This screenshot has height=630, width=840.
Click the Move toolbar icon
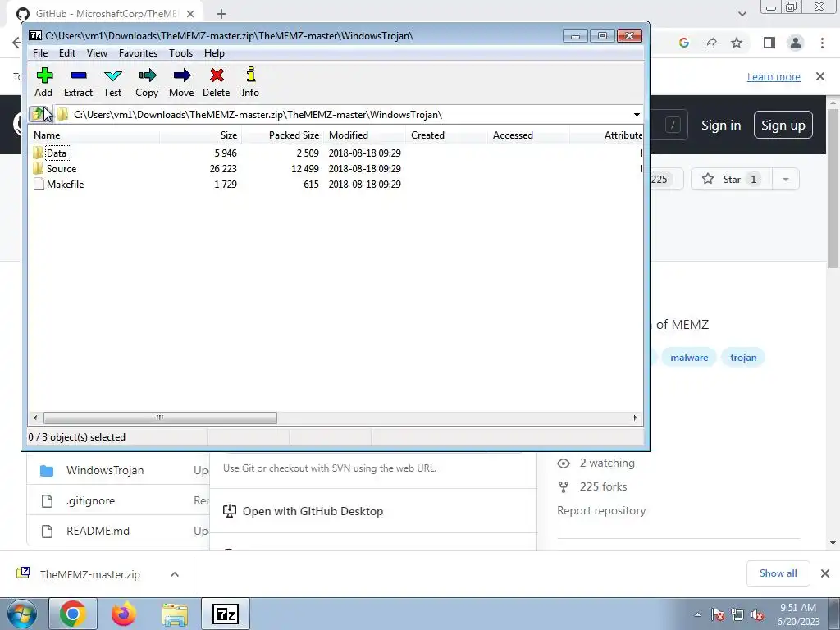pos(181,75)
